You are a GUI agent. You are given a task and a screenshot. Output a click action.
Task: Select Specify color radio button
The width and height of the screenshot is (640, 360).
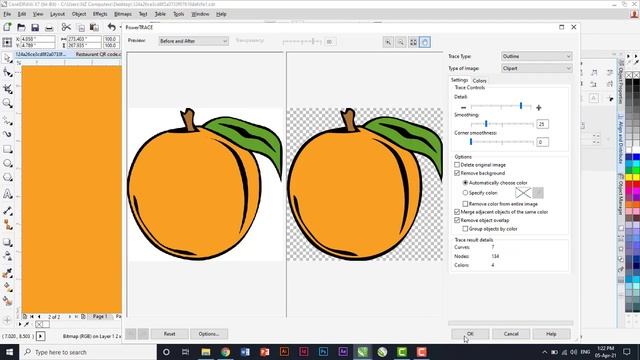(465, 193)
